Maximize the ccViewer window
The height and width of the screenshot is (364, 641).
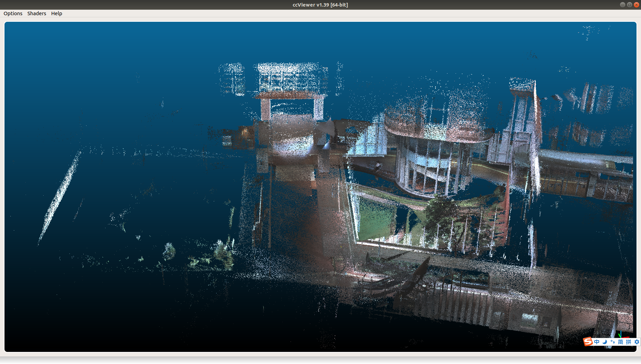tap(629, 4)
